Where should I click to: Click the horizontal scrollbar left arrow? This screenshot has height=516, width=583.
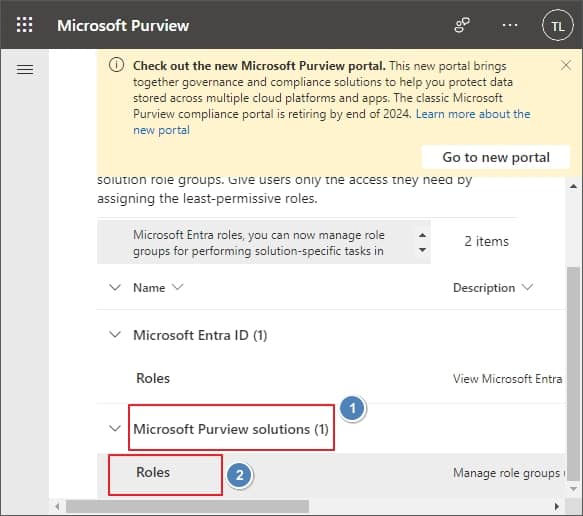57,506
